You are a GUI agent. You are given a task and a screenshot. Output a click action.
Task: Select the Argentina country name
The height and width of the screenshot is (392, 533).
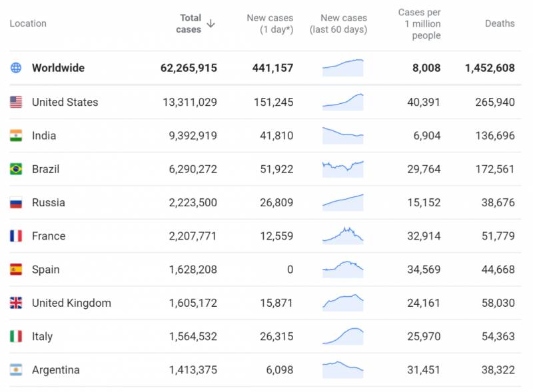[x=55, y=370]
